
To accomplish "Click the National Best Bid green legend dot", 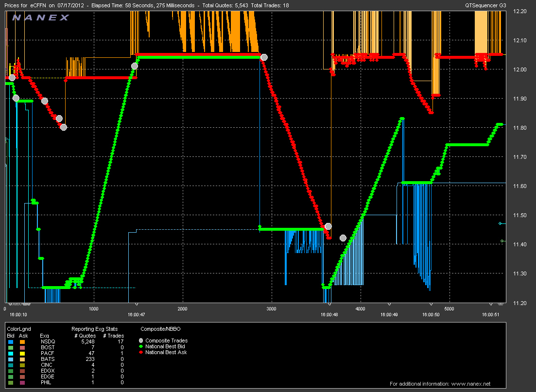I will pos(141,346).
